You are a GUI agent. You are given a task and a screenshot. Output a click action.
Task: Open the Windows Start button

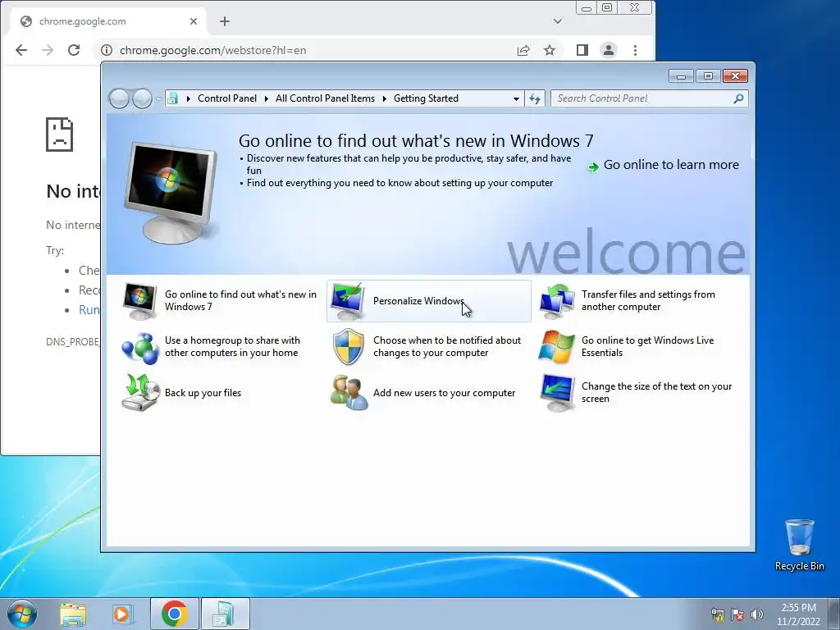click(22, 614)
